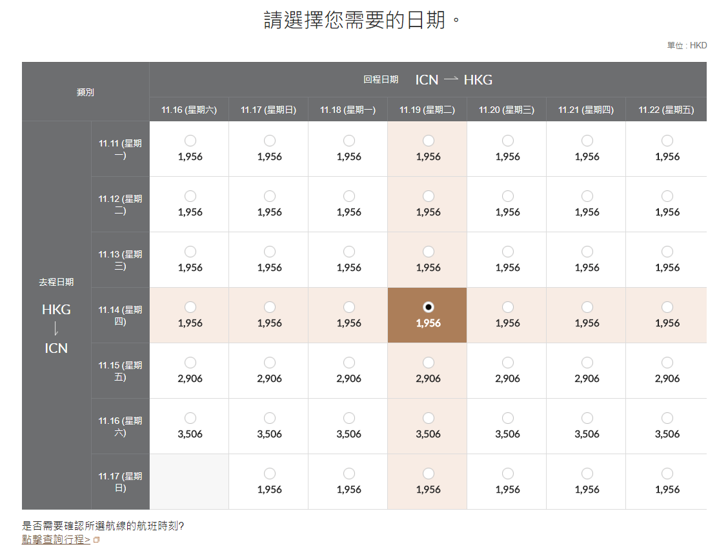
Task: Click departure row header 11.12 (星期二)
Action: (120, 205)
